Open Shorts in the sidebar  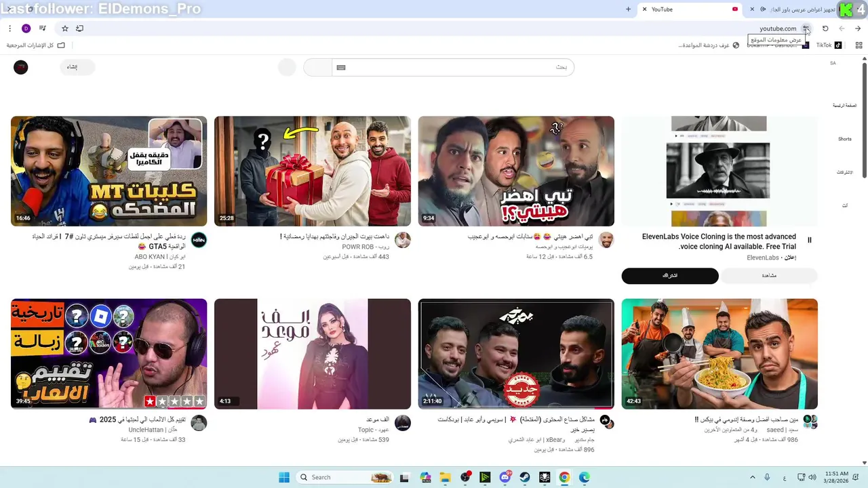coord(844,139)
